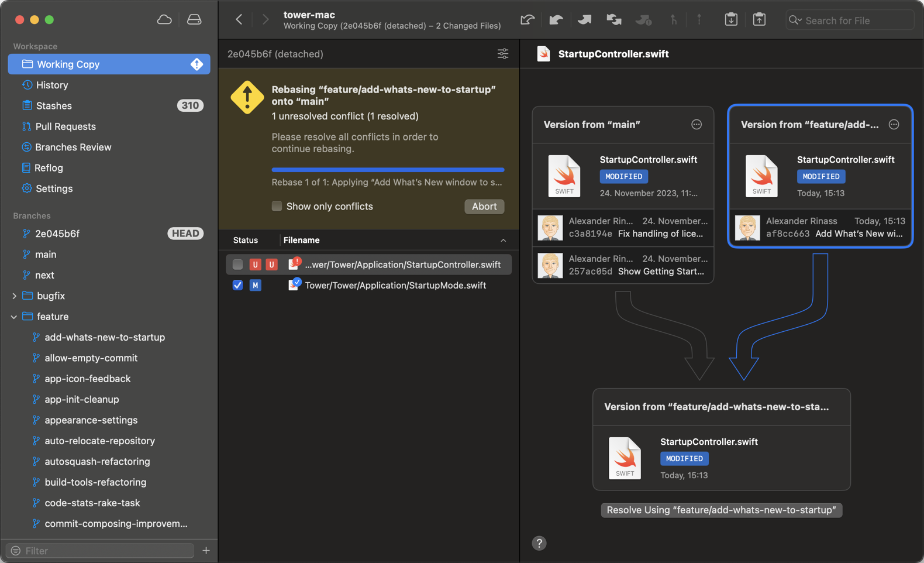
Task: Collapse the feature branch folder
Action: (14, 317)
